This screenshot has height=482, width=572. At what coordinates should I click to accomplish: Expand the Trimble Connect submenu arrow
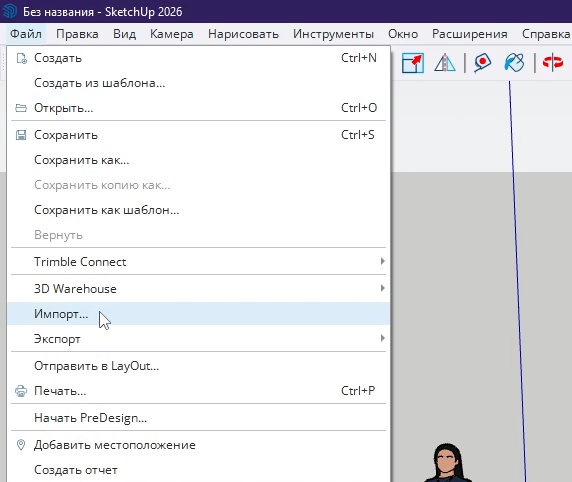click(382, 261)
